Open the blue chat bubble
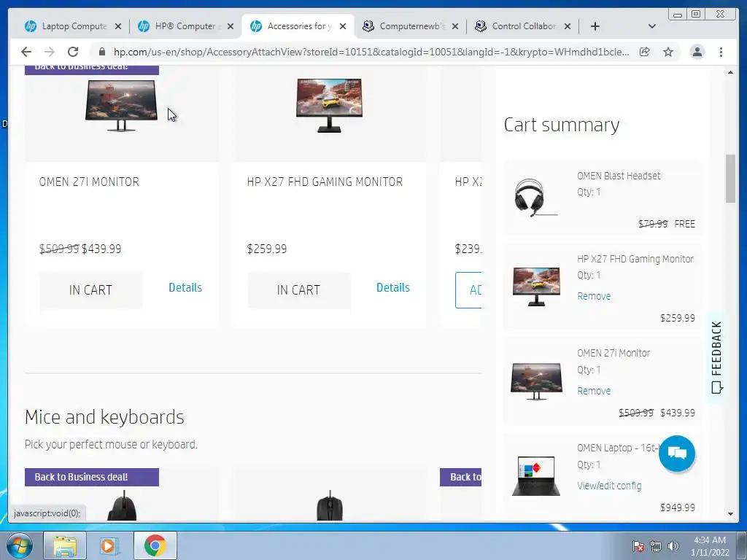The width and height of the screenshot is (747, 560). [676, 454]
